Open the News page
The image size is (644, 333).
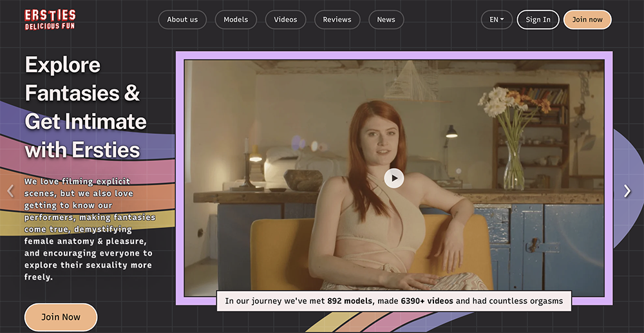(x=386, y=20)
